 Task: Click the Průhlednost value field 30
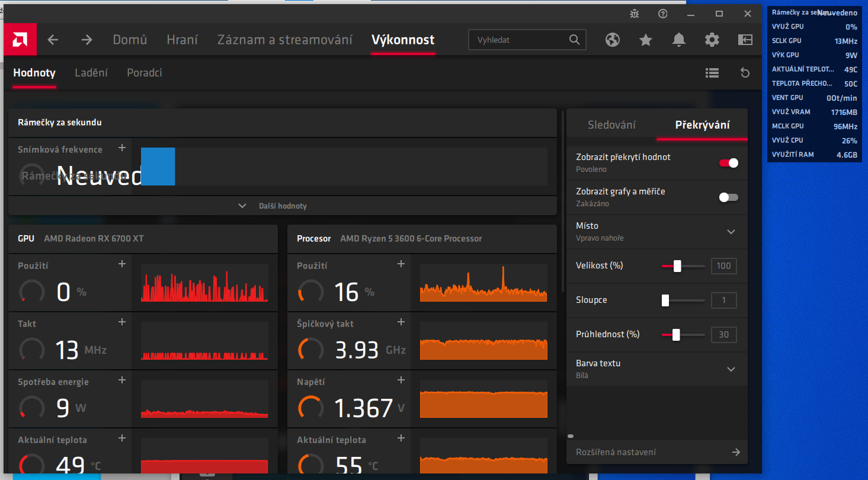pyautogui.click(x=723, y=335)
